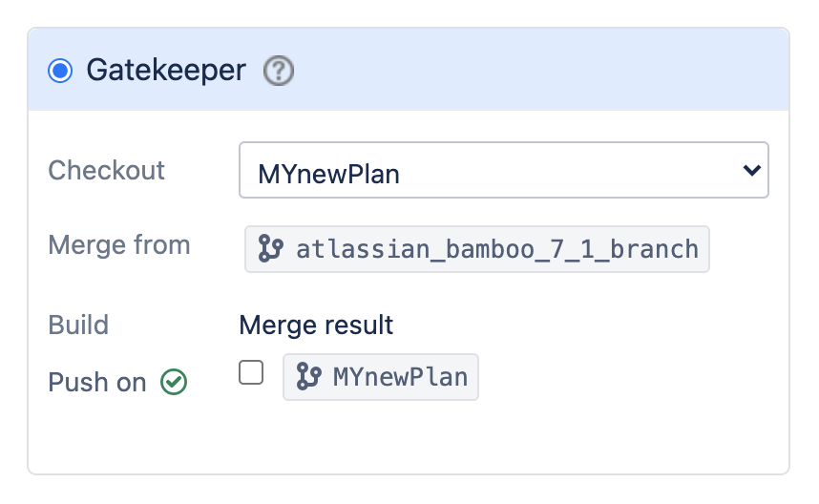
Task: Click the branch icon beside atlassian_bamboo_7_1_branch
Action: point(270,248)
